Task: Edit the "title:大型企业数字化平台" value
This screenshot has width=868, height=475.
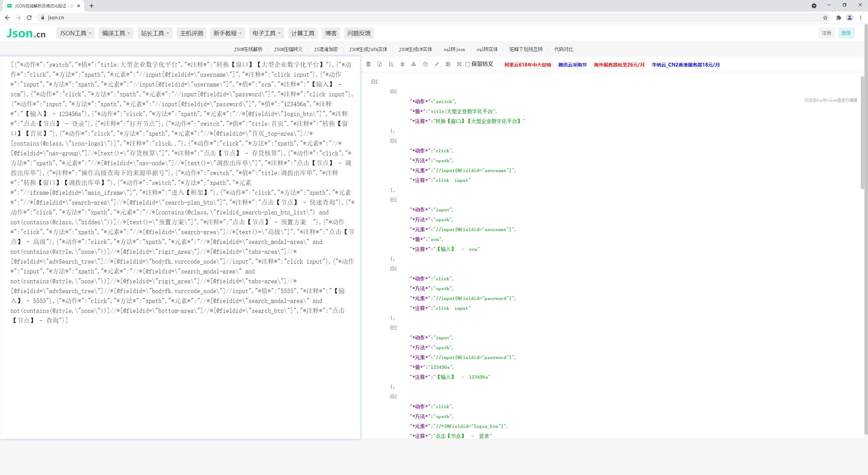Action: coord(461,111)
